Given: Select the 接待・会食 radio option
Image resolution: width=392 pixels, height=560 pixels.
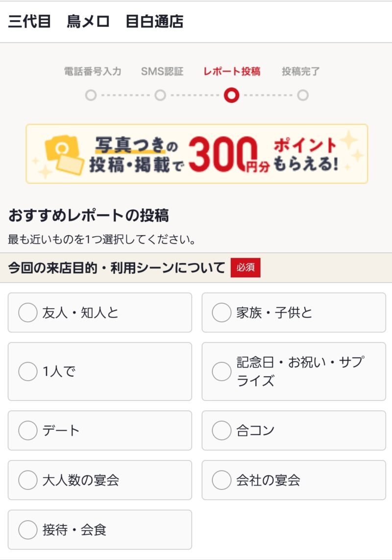Looking at the screenshot, I should click(x=28, y=530).
